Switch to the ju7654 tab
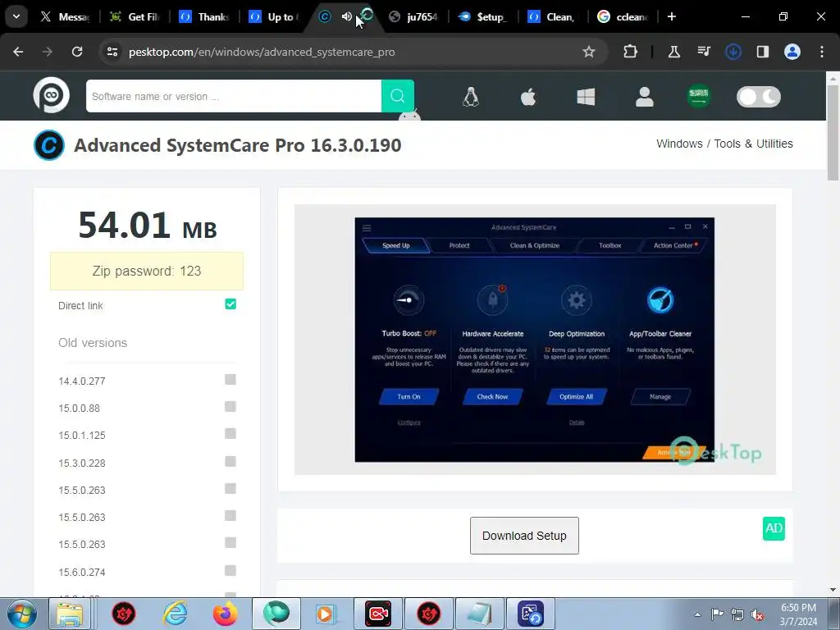 414,16
